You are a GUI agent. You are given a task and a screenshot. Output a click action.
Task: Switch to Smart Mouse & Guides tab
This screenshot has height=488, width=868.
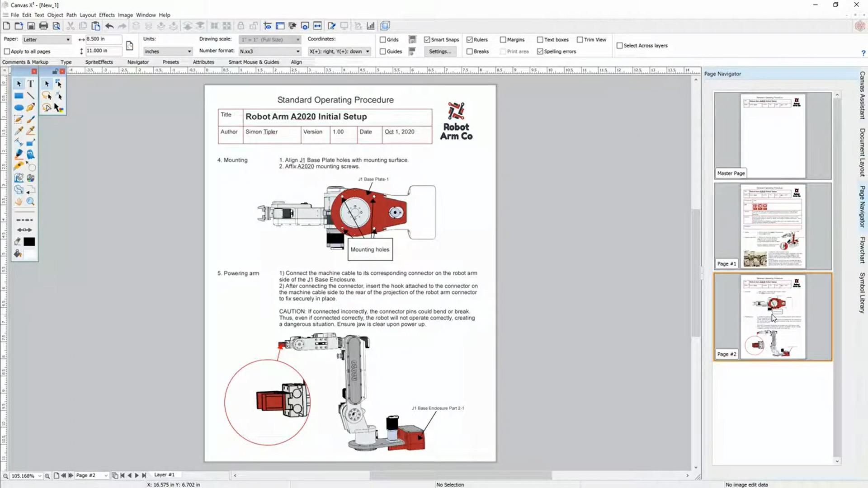254,62
